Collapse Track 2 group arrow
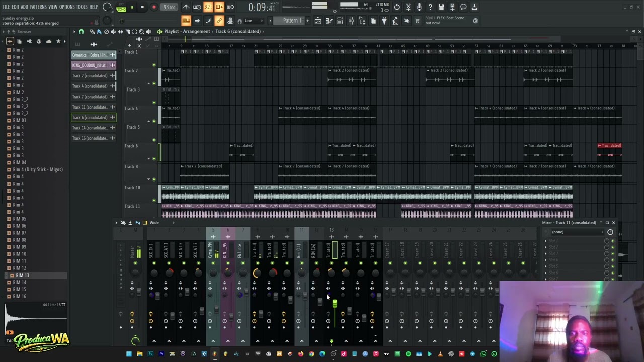Viewport: 644px width, 362px height. [x=149, y=83]
